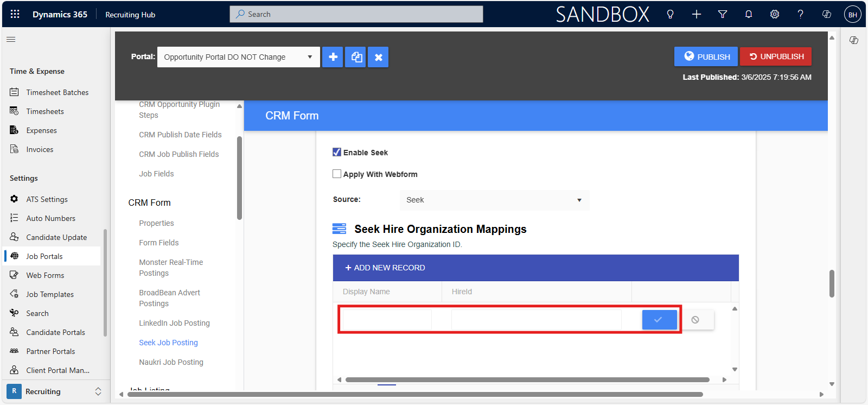Open CRM Publish Date Fields link
Viewport: 868px width, 405px height.
tap(180, 135)
